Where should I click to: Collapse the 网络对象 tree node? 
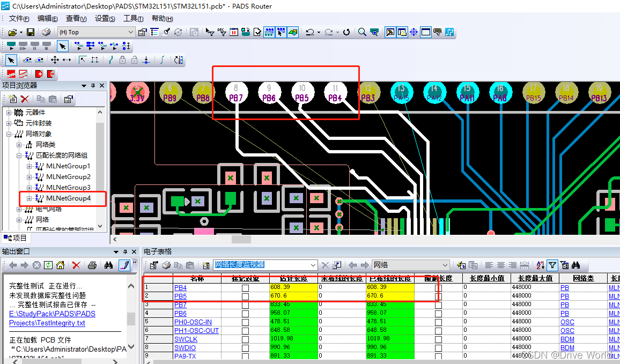coord(9,134)
